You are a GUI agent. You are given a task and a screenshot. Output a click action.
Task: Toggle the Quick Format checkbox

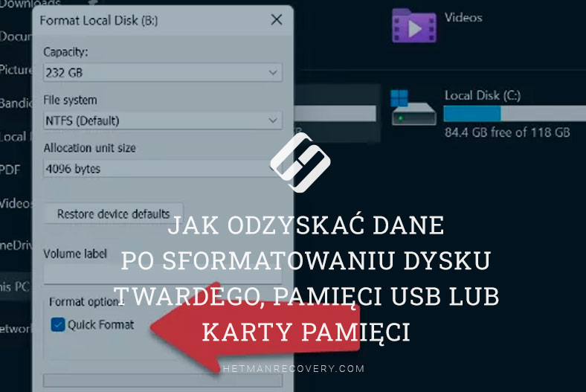click(x=58, y=325)
